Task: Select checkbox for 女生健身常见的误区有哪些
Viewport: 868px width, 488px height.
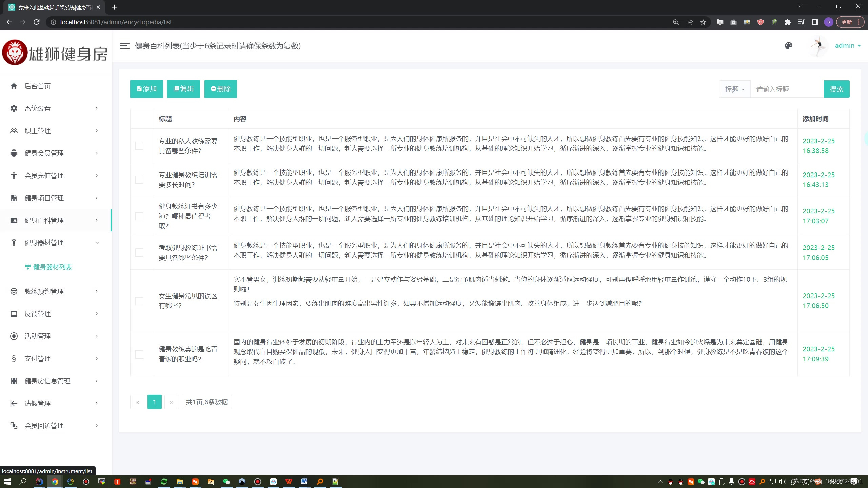Action: coord(139,301)
